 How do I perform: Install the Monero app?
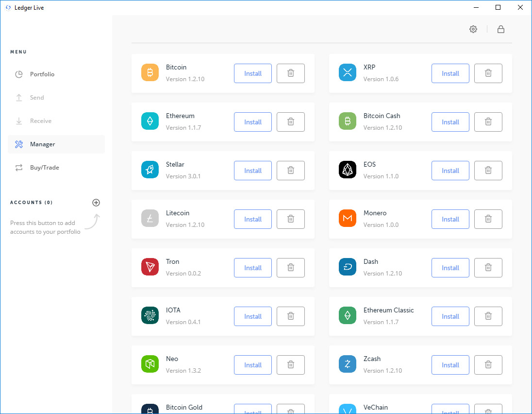pyautogui.click(x=450, y=219)
